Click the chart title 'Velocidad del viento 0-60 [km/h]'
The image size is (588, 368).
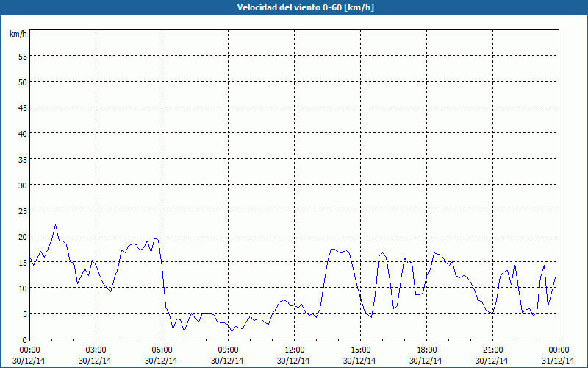pyautogui.click(x=305, y=7)
